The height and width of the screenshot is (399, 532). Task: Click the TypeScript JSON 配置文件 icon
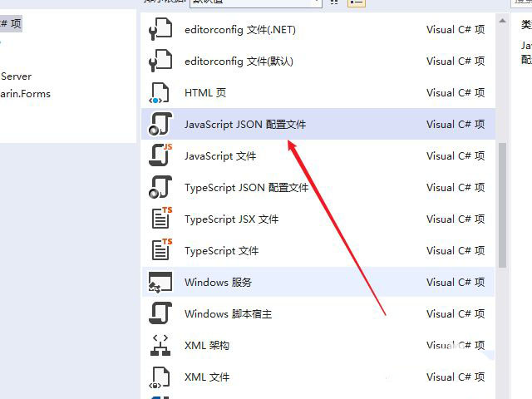click(x=159, y=188)
